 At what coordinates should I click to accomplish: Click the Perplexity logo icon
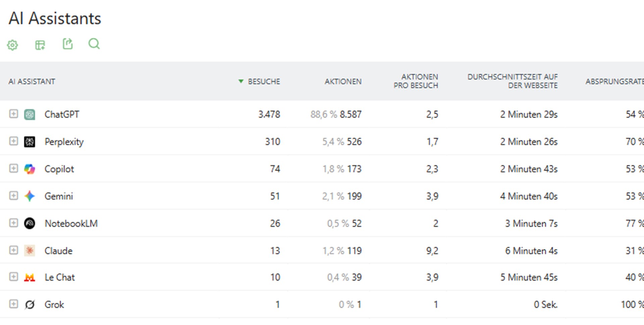(30, 142)
